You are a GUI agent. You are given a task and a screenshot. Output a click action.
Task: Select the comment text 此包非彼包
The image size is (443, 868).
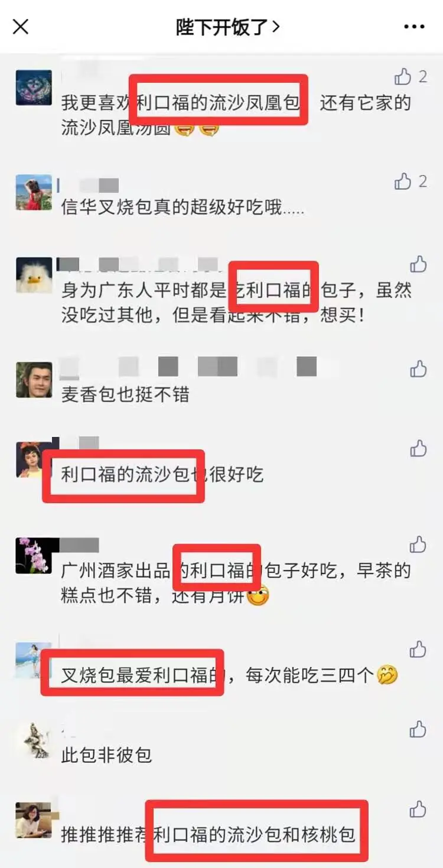(x=106, y=755)
